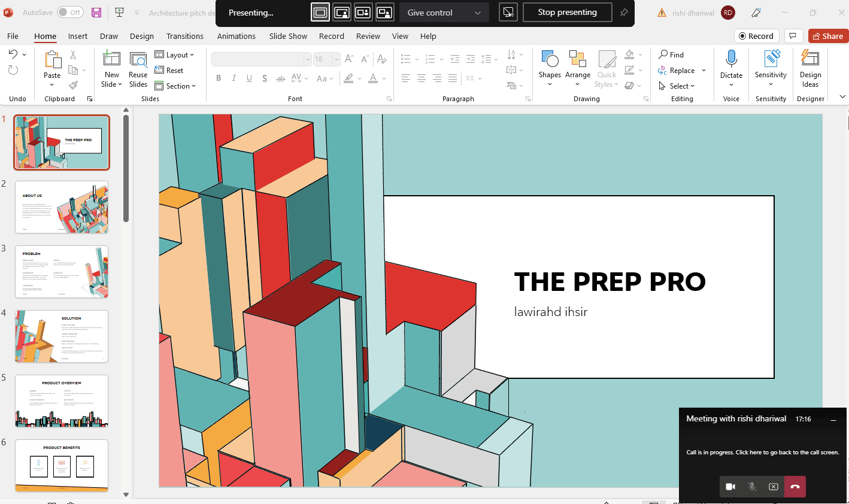The height and width of the screenshot is (504, 849).
Task: Click the Share button
Action: coord(827,36)
